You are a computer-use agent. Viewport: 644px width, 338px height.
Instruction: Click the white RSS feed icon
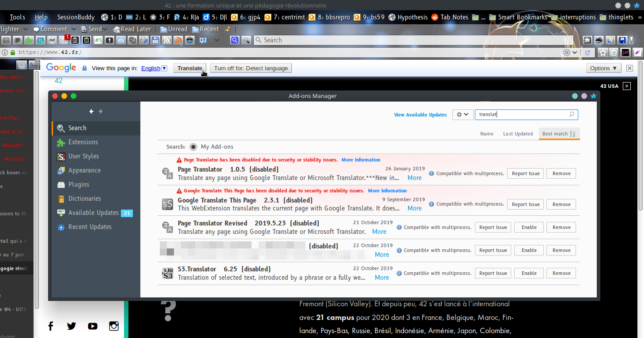[167, 40]
